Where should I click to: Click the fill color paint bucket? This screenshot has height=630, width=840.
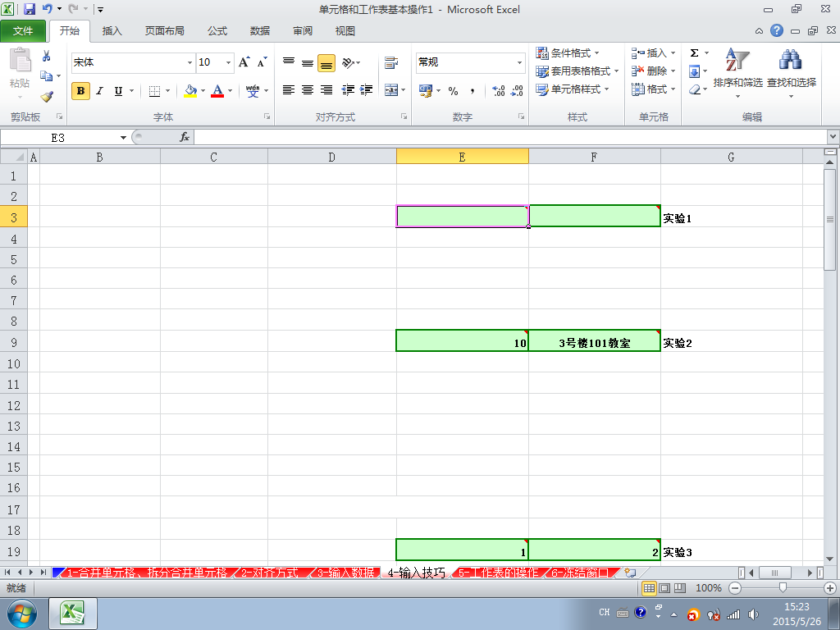coord(190,90)
